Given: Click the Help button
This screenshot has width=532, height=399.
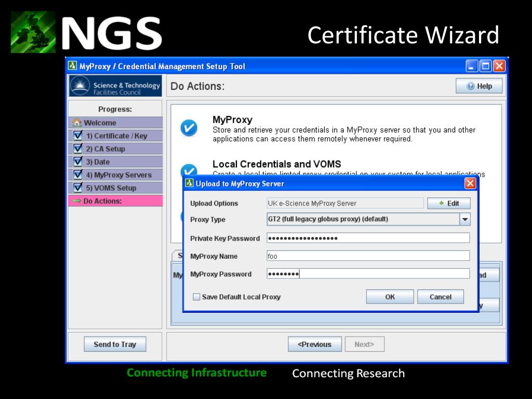Looking at the screenshot, I should pos(478,86).
